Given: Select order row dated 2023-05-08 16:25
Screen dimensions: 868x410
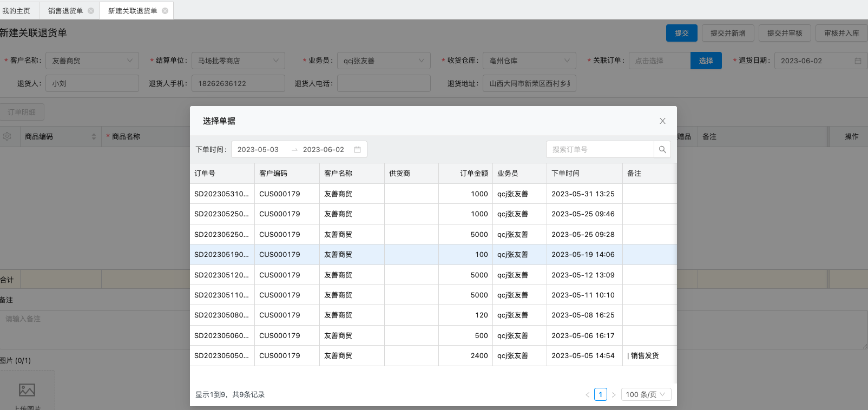Looking at the screenshot, I should [x=433, y=315].
